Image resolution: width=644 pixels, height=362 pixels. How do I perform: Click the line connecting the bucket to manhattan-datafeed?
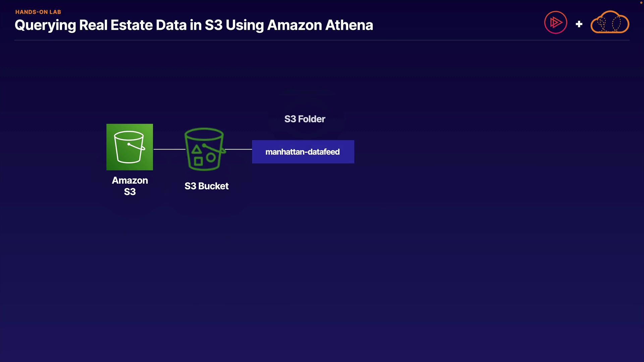coord(238,149)
